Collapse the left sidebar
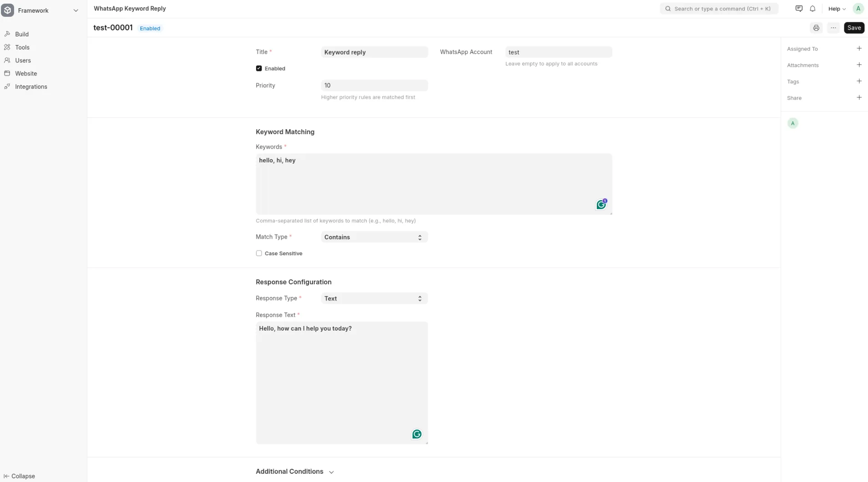The image size is (868, 482). pyautogui.click(x=19, y=476)
